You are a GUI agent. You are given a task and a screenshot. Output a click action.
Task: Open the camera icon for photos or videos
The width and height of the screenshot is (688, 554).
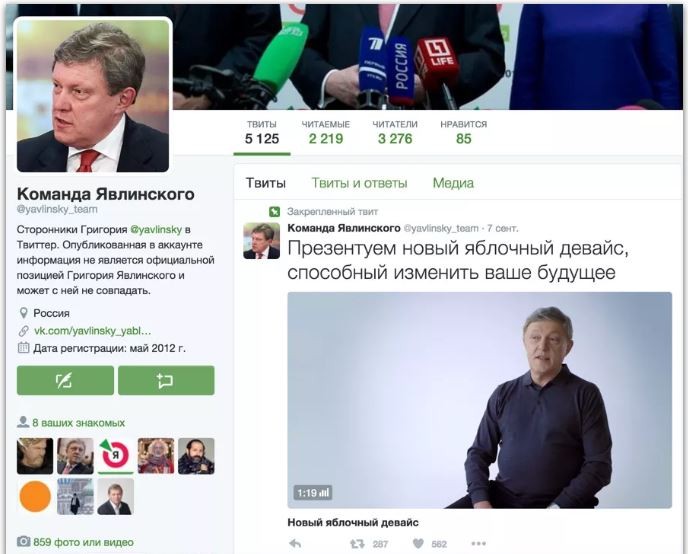pyautogui.click(x=23, y=541)
